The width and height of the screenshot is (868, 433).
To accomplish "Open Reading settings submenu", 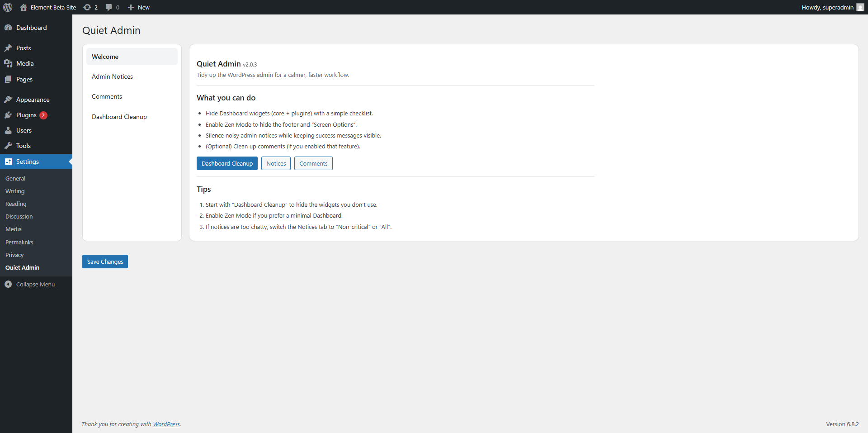I will [16, 204].
